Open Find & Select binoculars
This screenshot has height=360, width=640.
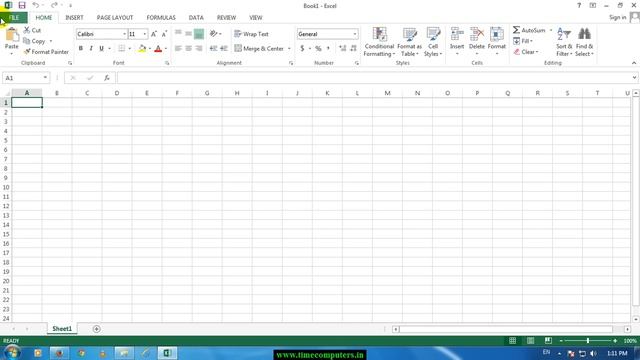[x=584, y=42]
